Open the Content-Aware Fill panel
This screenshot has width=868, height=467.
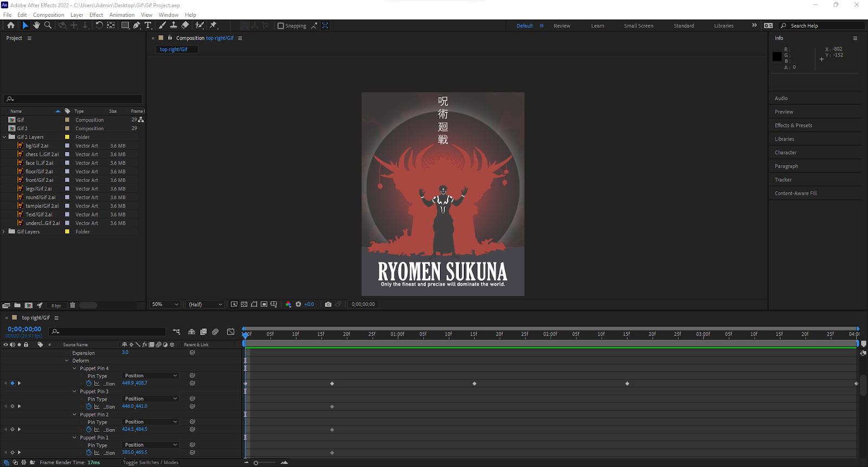pos(796,193)
